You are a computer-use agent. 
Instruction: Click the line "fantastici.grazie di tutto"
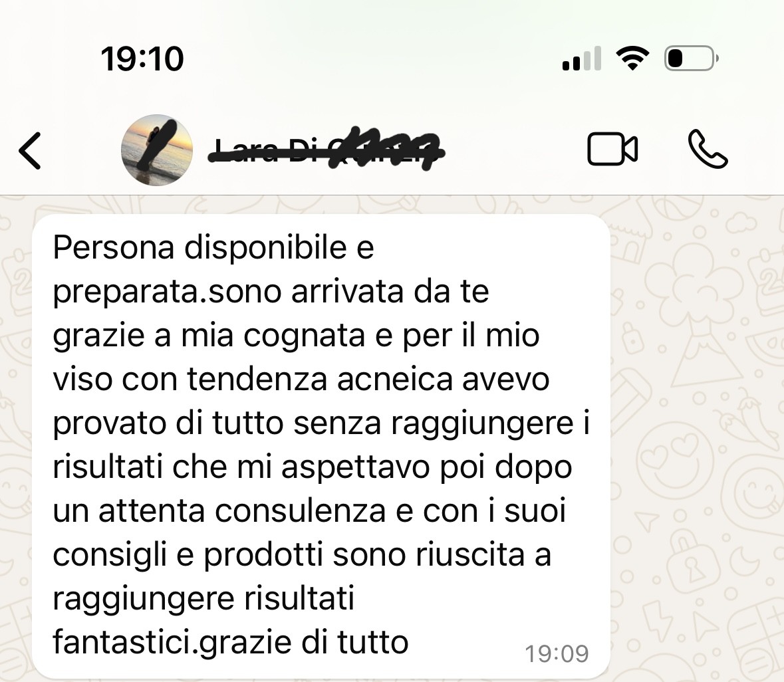[x=231, y=643]
